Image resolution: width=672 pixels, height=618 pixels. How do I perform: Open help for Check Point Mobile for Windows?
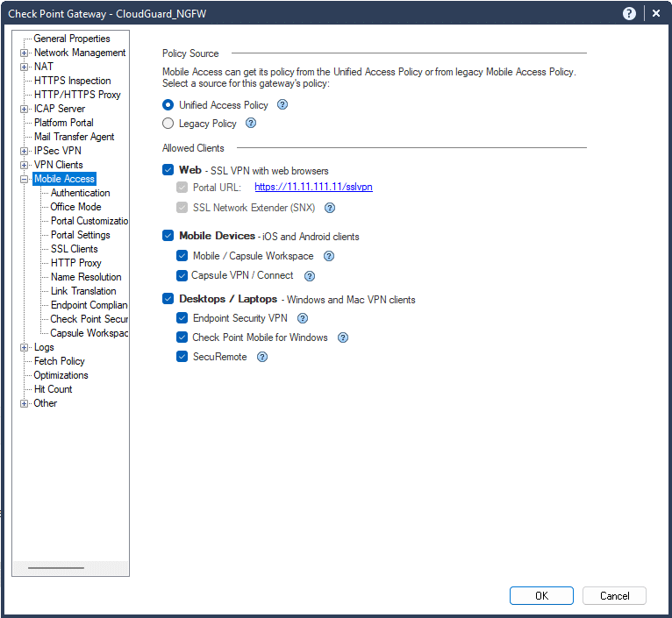[343, 337]
